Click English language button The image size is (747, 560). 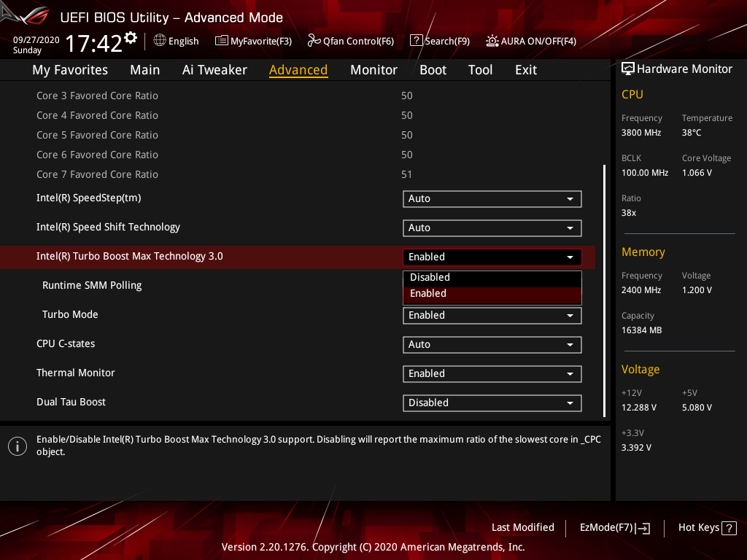(177, 41)
